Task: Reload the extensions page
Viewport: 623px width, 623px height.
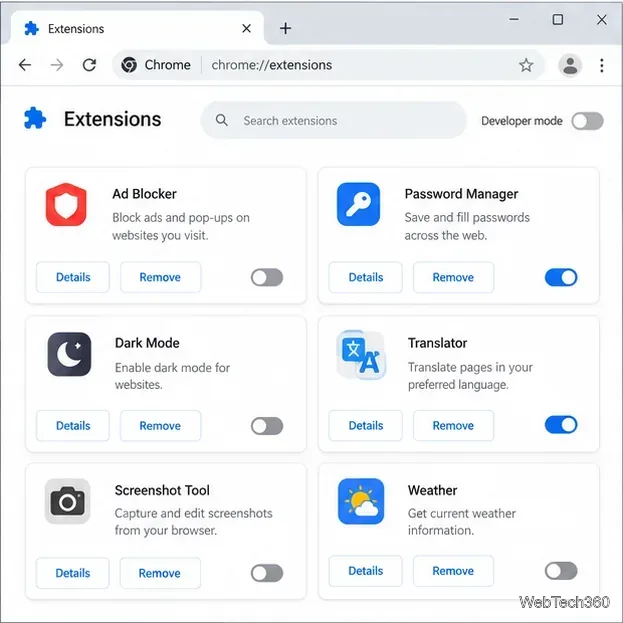Action: point(89,65)
